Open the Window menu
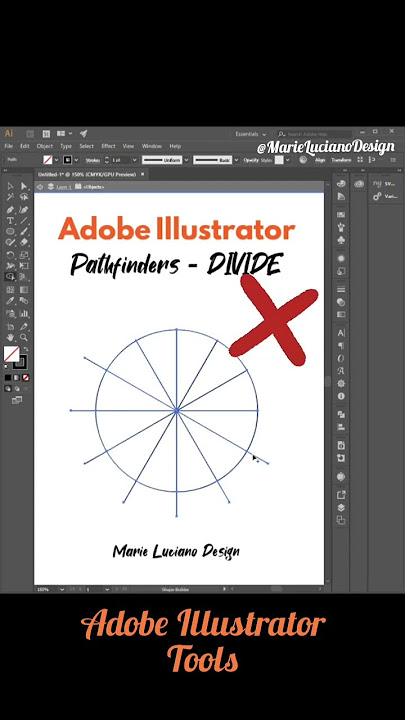 [152, 146]
